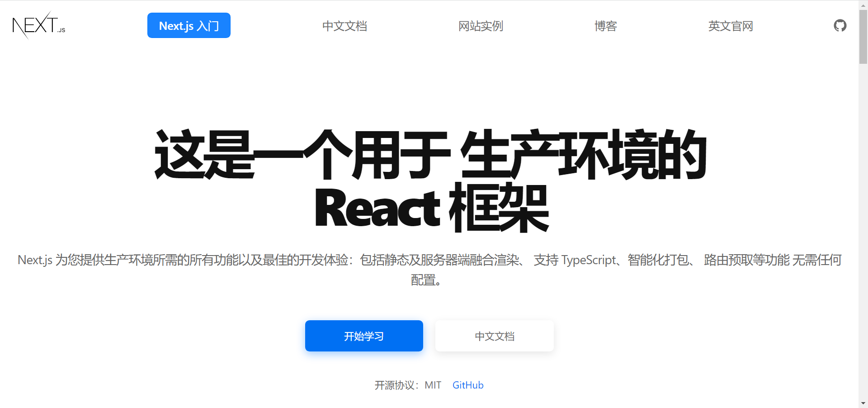
Task: Follow the blue GitHub text link
Action: point(468,385)
